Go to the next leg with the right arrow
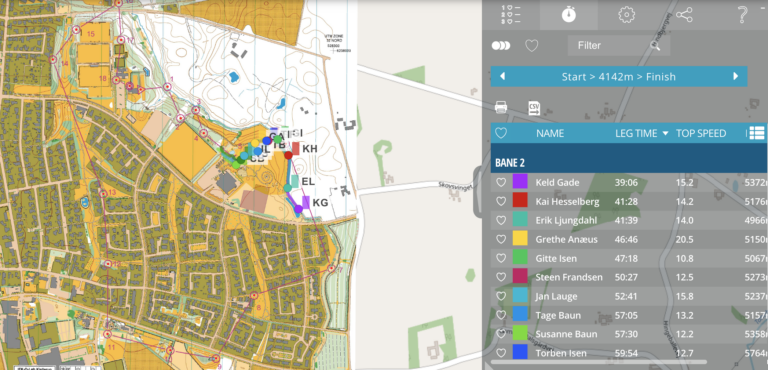The height and width of the screenshot is (370, 768). coord(735,76)
